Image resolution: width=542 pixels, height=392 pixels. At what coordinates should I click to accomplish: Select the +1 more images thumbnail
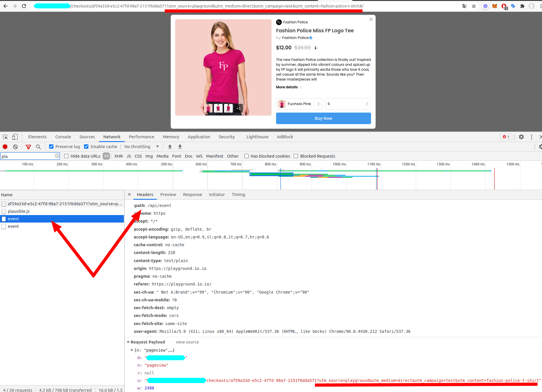point(239,109)
